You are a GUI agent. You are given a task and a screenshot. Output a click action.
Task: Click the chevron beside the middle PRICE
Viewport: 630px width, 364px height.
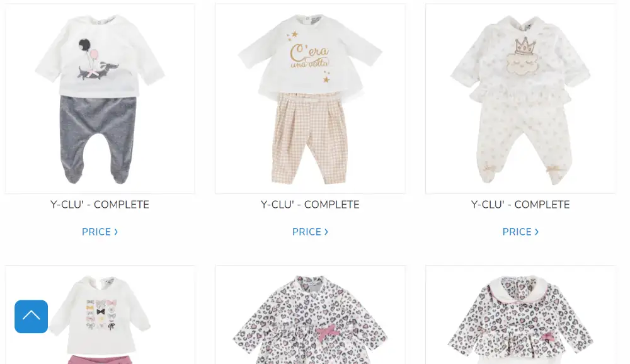point(326,232)
